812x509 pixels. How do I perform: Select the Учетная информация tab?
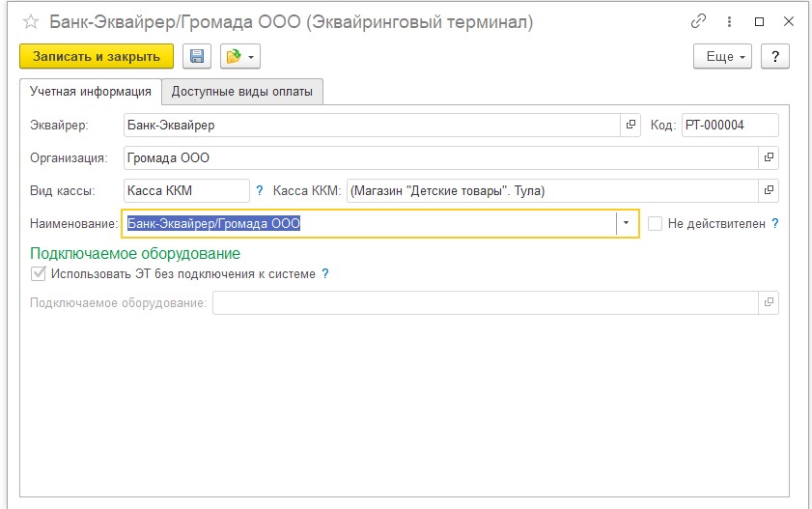[90, 92]
